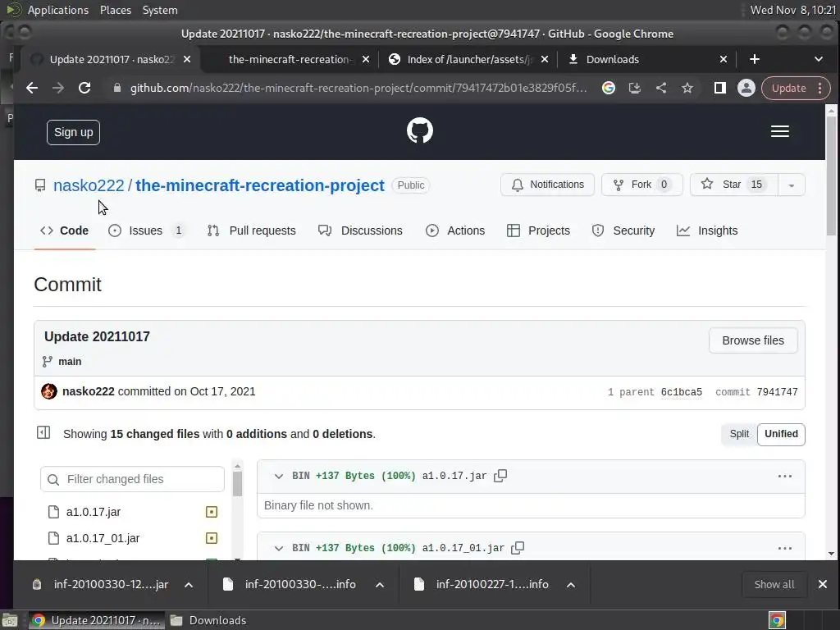This screenshot has height=630, width=840.
Task: Open the Issues tab
Action: point(146,231)
